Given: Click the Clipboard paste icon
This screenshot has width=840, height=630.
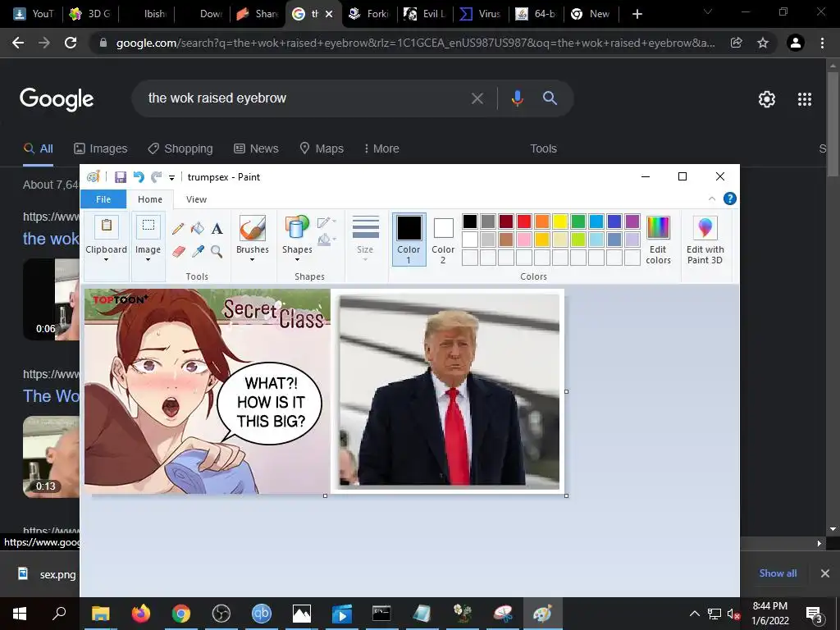Looking at the screenshot, I should (106, 226).
